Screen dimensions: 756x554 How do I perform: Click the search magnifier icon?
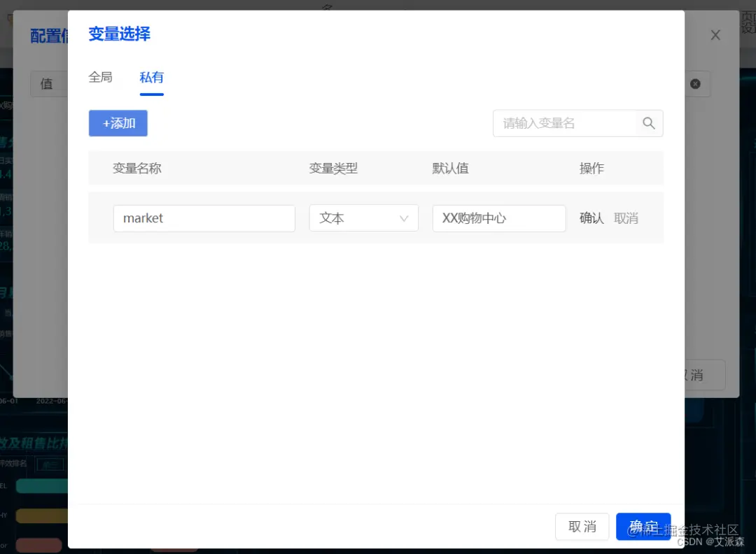[x=649, y=123]
